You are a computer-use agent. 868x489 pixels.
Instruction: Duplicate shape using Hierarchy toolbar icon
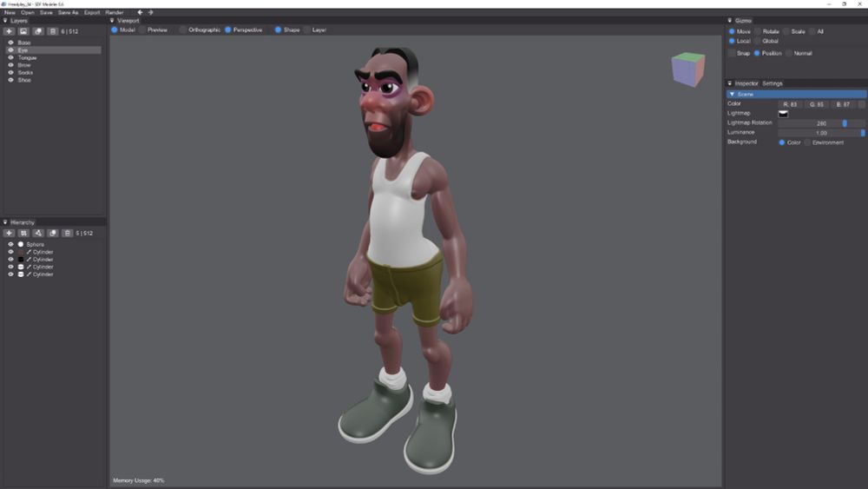click(x=53, y=233)
